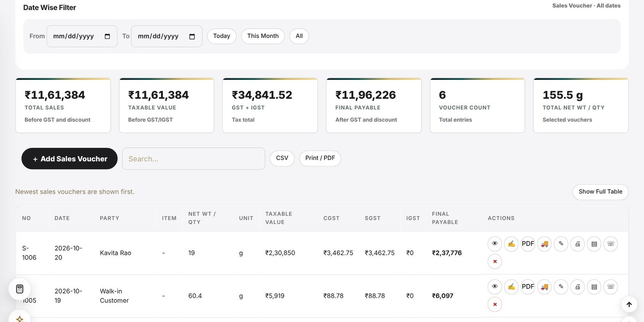This screenshot has height=322, width=644.
Task: Click the telephone icon for Walk-in Customer
Action: [x=610, y=287]
